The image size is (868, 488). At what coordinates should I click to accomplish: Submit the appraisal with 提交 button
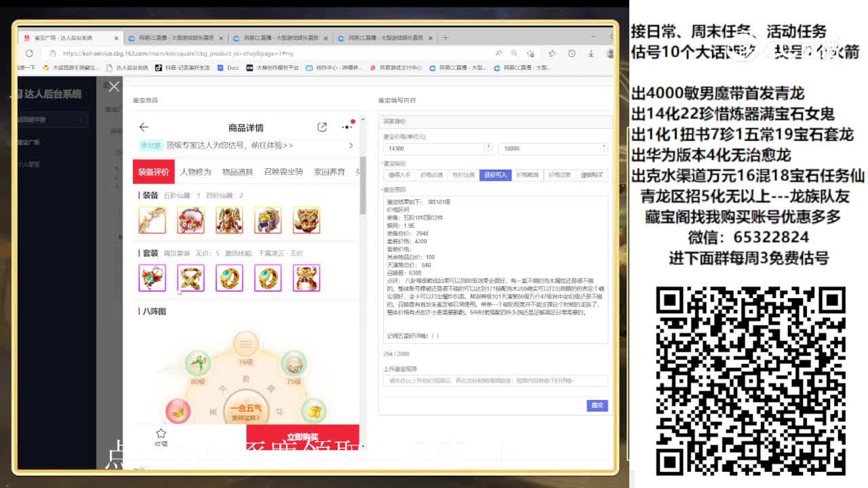(597, 405)
